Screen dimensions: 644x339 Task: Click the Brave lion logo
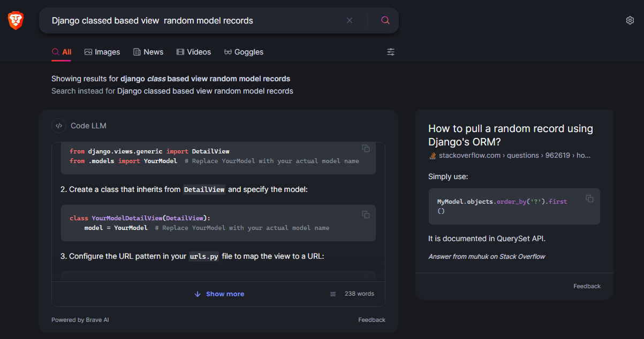click(16, 20)
